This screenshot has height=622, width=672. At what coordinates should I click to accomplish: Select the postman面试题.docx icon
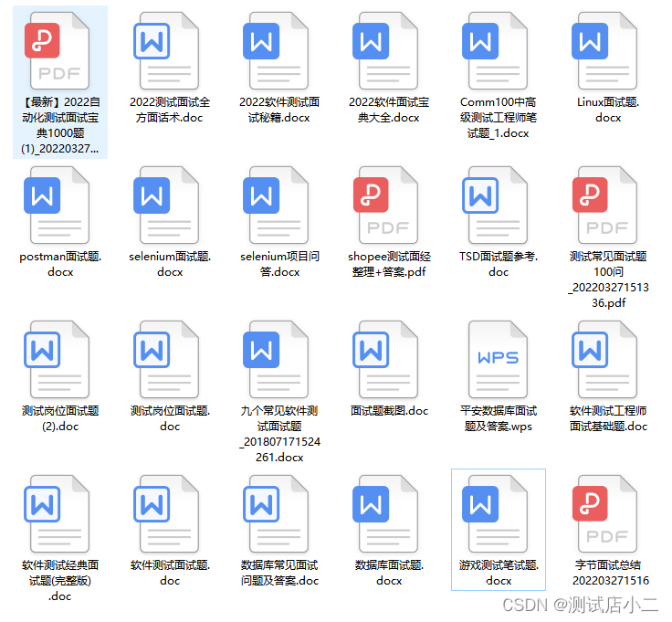click(x=57, y=205)
